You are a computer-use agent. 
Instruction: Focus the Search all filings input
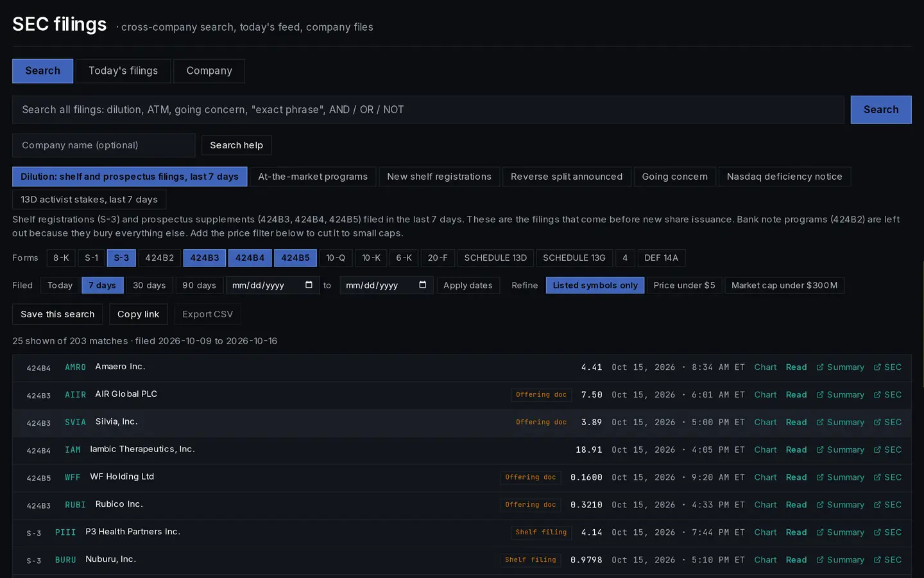428,110
